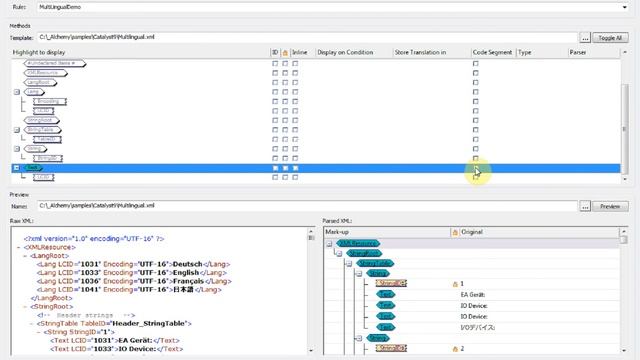
Task: Select the Text tag for EA Gerät:
Action: (x=386, y=294)
